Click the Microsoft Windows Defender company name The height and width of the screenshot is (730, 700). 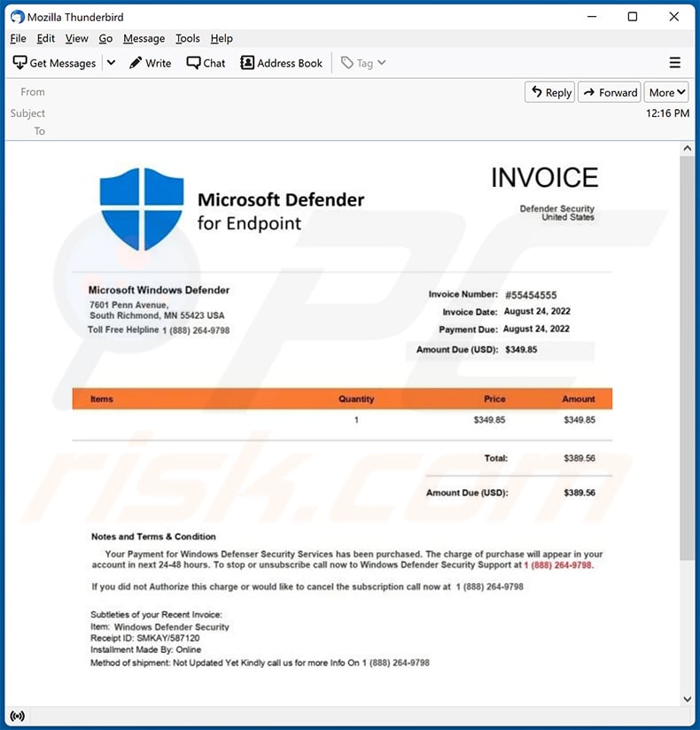(x=159, y=290)
